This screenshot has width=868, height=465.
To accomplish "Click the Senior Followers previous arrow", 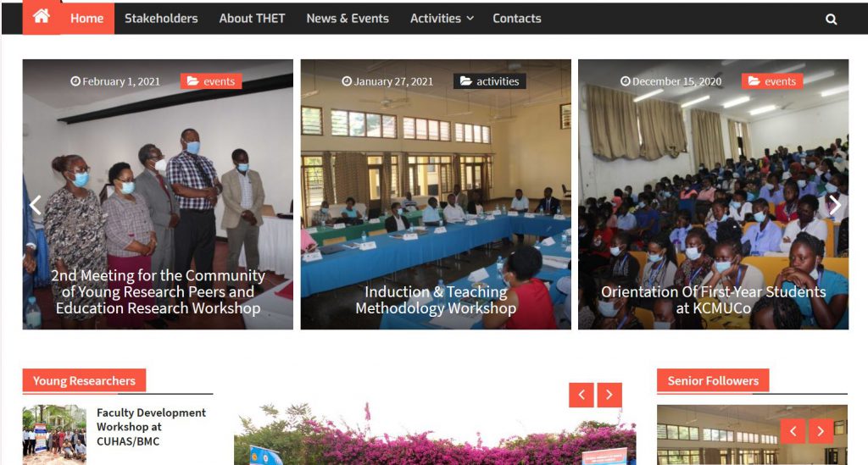I will 793,431.
